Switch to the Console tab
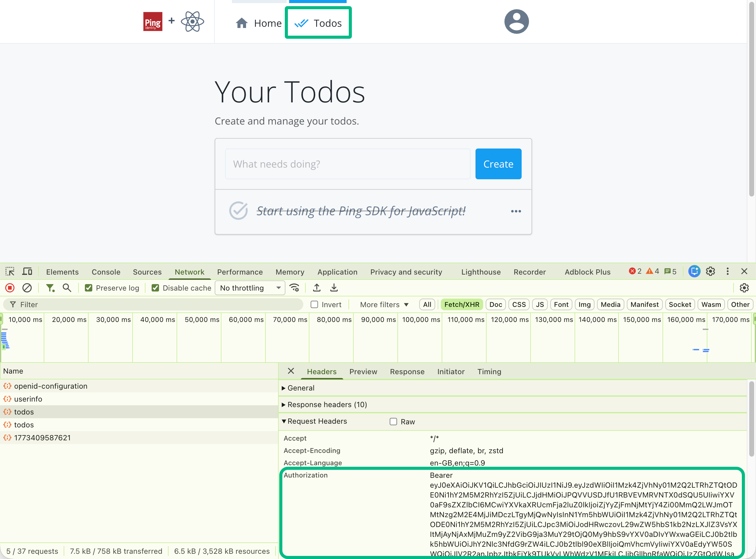 point(106,272)
